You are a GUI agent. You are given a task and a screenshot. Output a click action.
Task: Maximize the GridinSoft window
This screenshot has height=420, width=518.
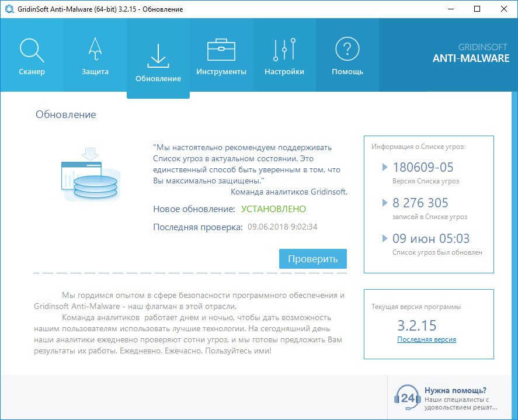477,9
